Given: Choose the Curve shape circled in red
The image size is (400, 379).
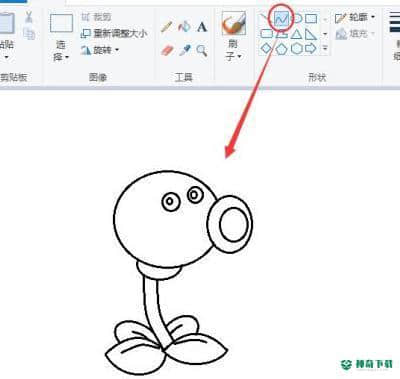Looking at the screenshot, I should [x=281, y=19].
